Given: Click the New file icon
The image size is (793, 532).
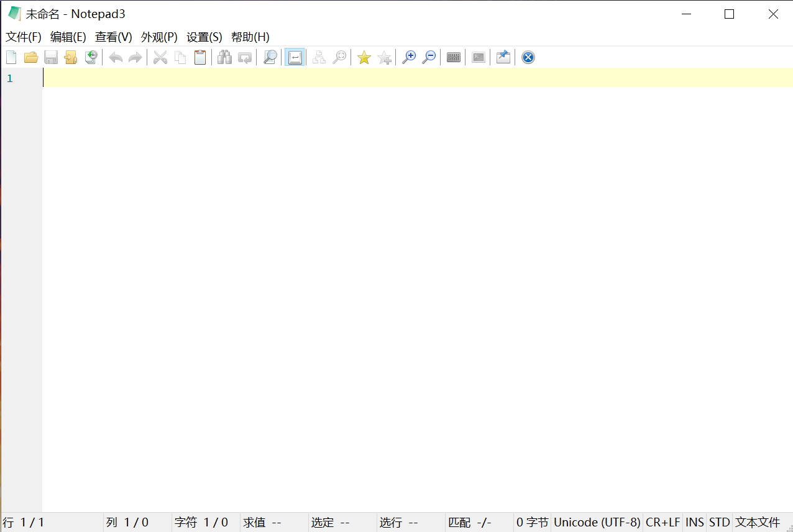Looking at the screenshot, I should [x=11, y=58].
